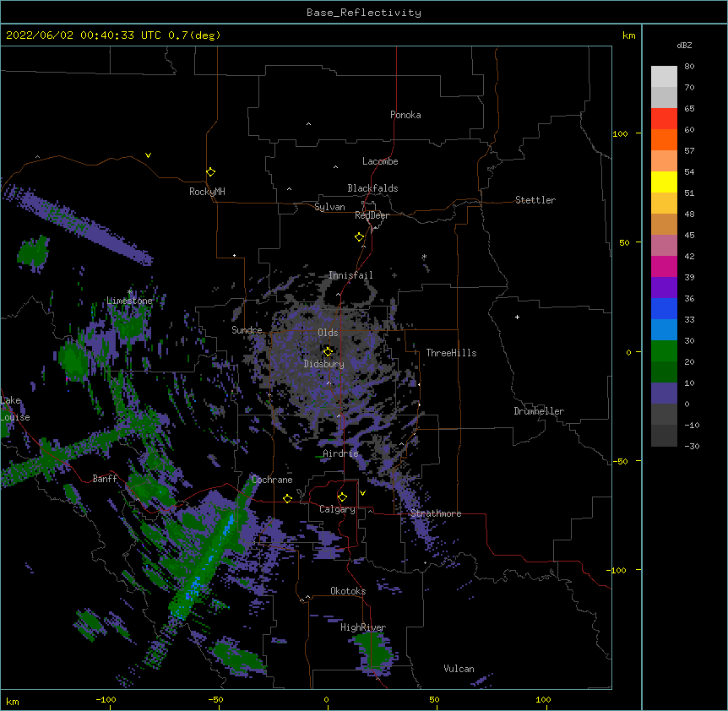Click the -50 tick on the right axis
This screenshot has width=728, height=711.
pyautogui.click(x=620, y=461)
